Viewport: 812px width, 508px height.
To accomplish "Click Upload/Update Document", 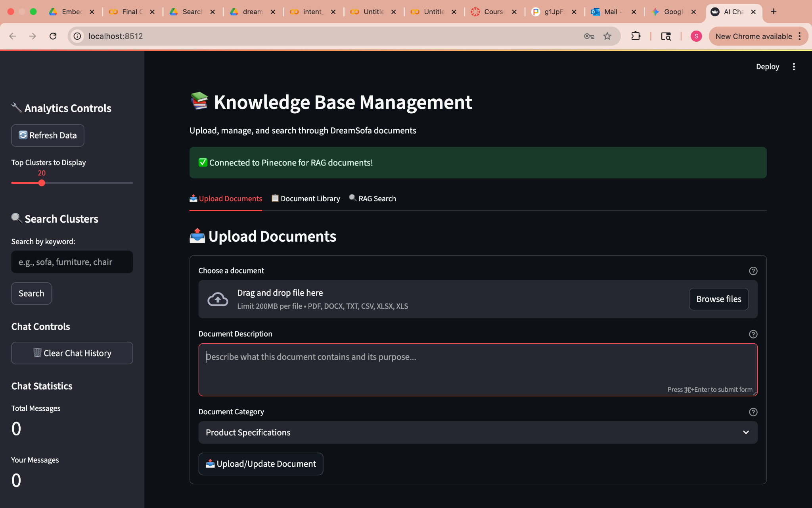I will [260, 464].
